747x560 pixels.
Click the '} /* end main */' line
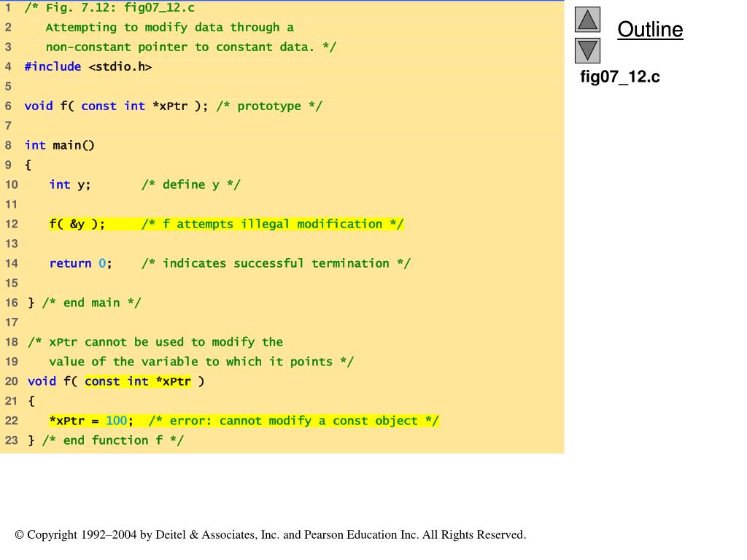coord(85,303)
